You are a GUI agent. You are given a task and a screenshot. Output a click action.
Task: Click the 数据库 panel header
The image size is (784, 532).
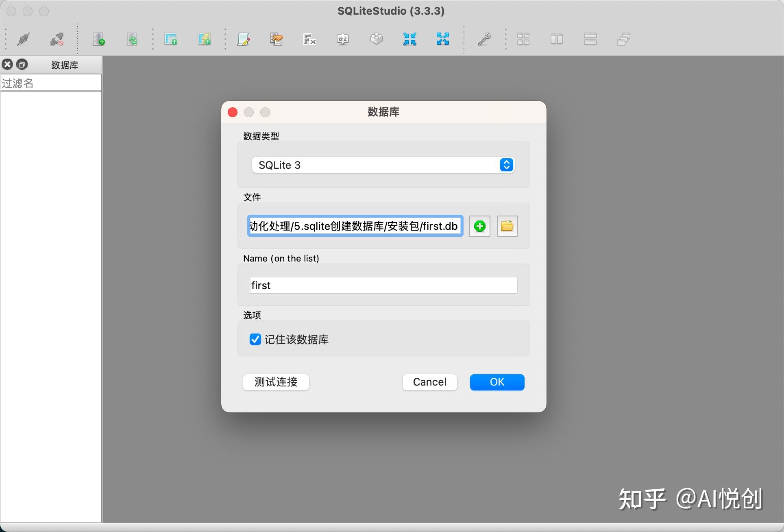[65, 65]
